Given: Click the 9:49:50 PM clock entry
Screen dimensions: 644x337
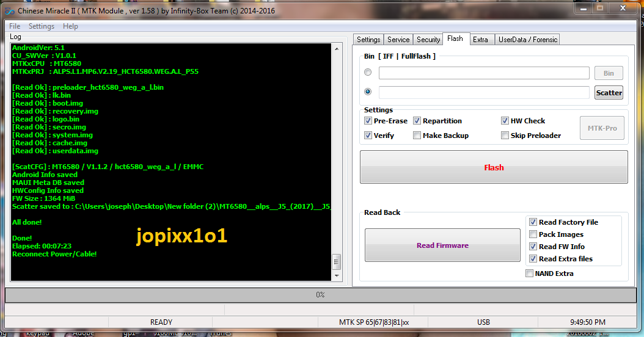Looking at the screenshot, I should tap(587, 322).
